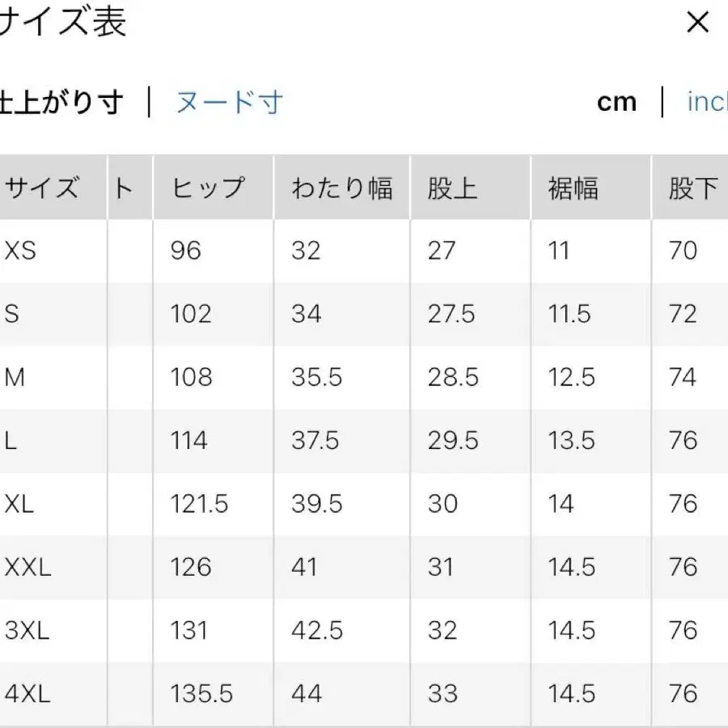Close the サイズ表 size chart
Screen dimensions: 728x728
pos(697,23)
